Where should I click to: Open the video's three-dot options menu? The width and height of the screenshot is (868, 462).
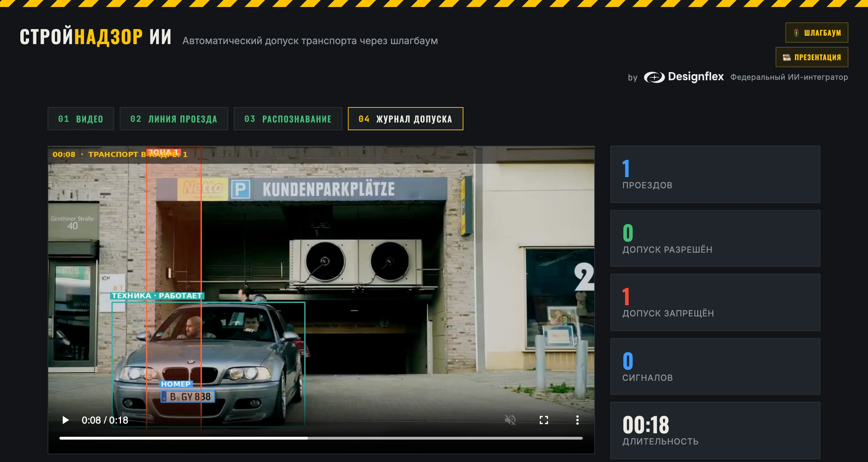point(577,420)
